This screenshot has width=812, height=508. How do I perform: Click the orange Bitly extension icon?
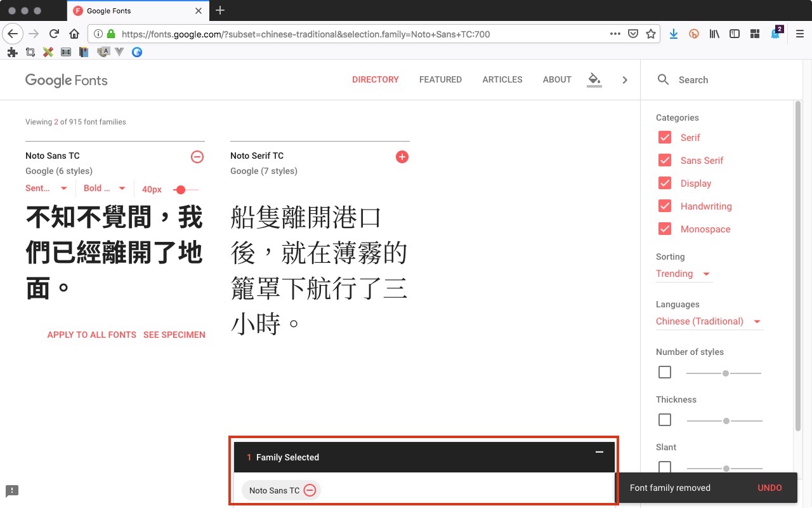694,34
